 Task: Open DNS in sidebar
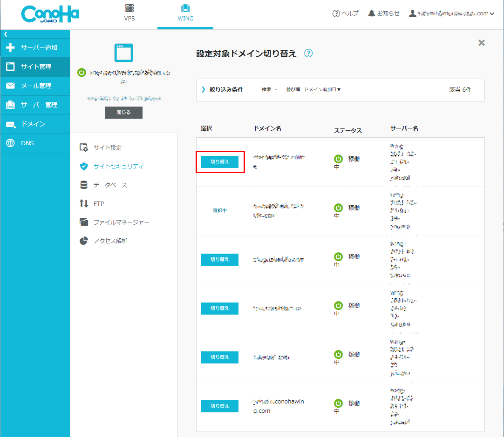point(35,143)
